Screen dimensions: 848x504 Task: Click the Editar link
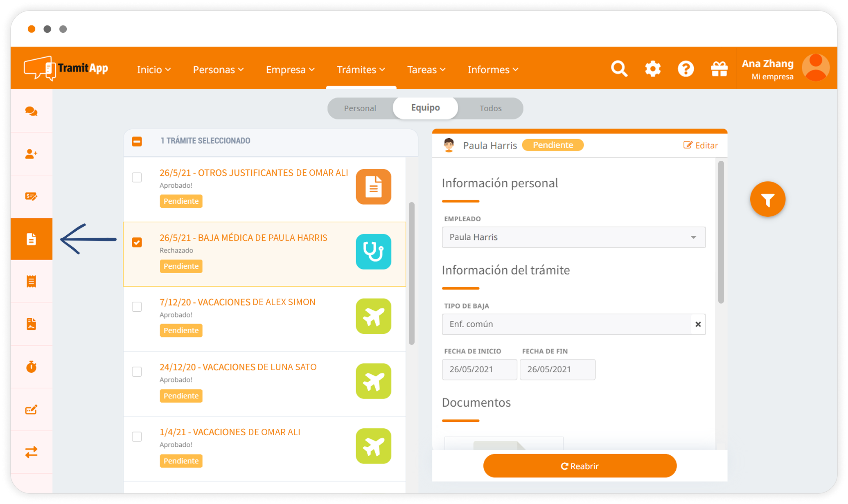click(701, 145)
